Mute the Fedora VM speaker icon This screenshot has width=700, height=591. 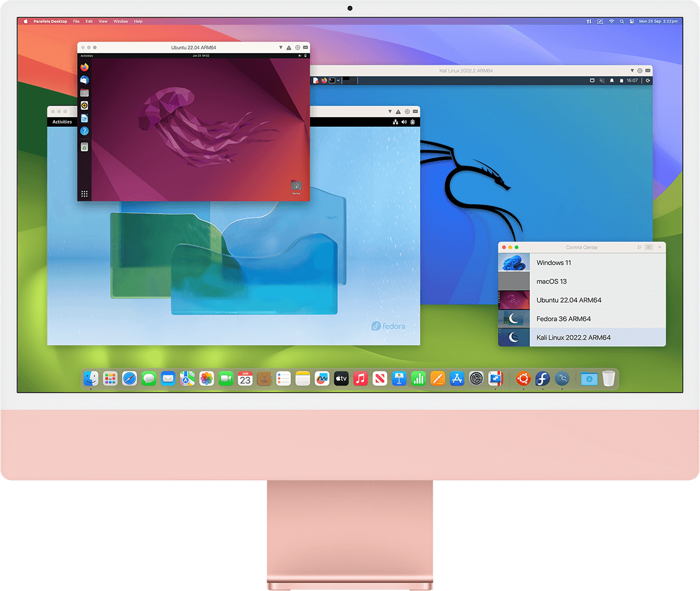click(403, 122)
